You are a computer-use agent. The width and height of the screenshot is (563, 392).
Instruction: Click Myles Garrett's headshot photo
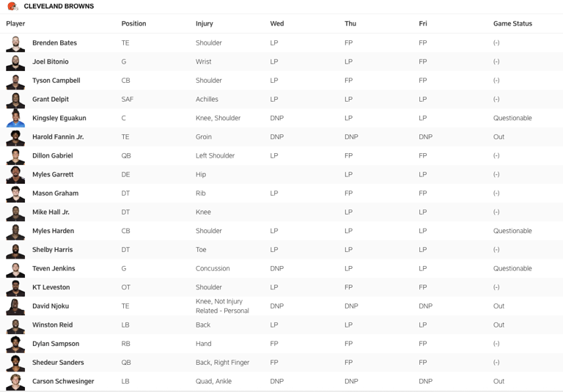15,175
